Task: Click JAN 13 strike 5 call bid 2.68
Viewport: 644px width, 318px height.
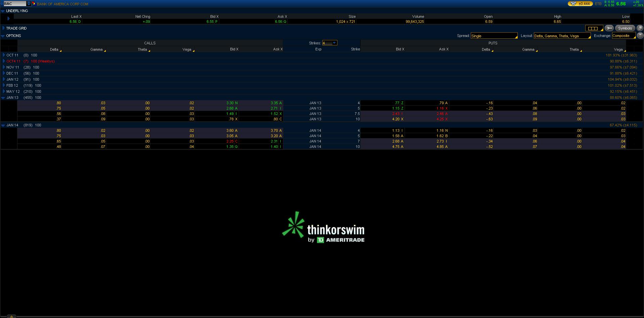Action: [x=230, y=109]
